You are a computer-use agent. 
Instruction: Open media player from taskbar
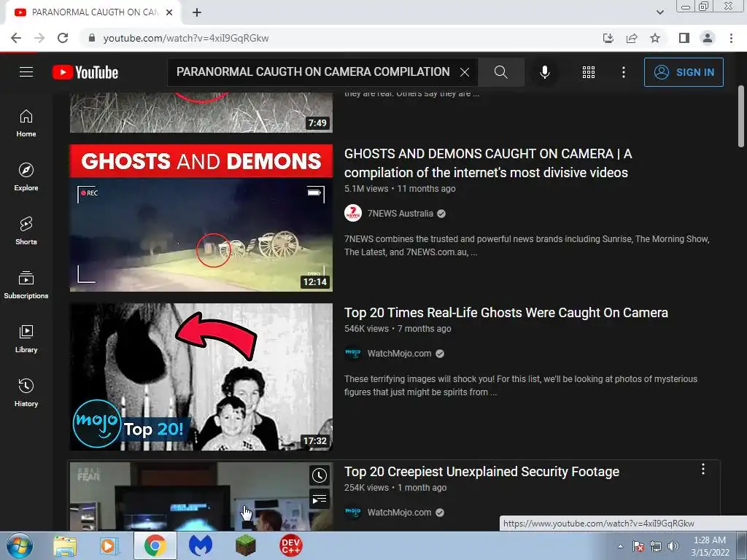click(x=109, y=545)
